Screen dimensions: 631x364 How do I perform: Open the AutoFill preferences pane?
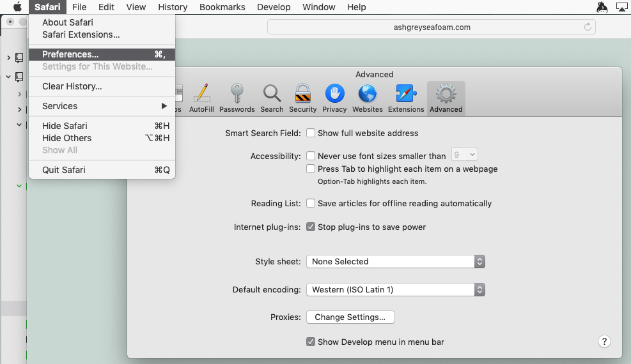point(201,98)
